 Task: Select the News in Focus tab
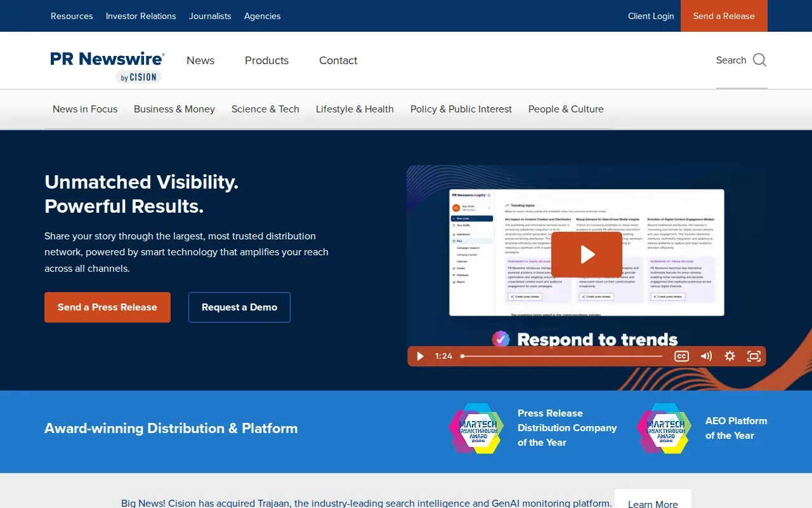point(85,109)
